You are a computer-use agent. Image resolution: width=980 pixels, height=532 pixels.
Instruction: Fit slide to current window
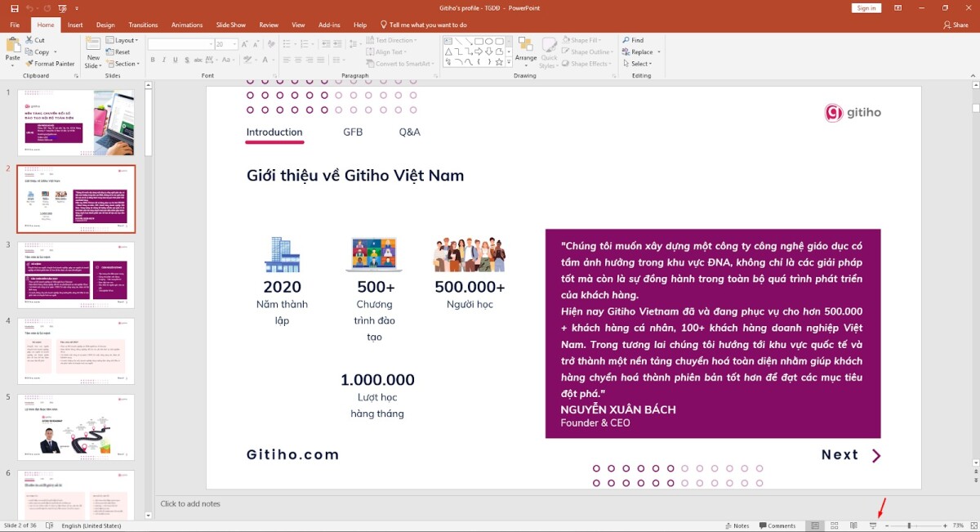click(x=972, y=525)
